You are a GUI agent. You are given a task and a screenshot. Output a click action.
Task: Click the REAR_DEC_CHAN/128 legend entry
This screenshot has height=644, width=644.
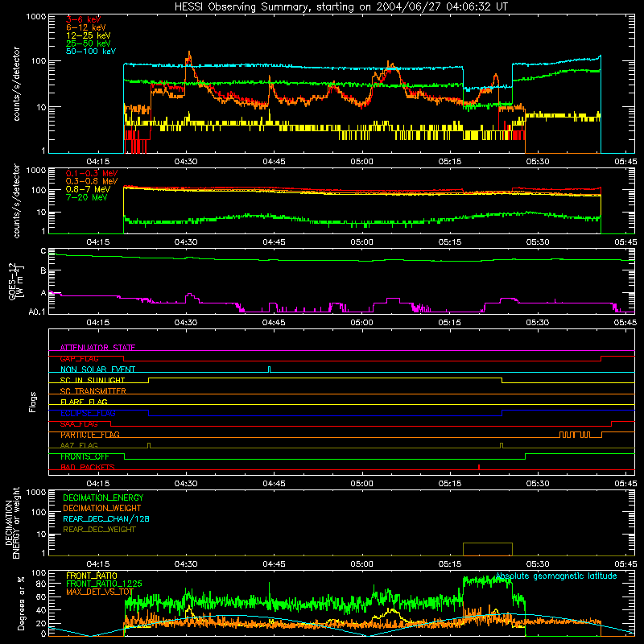tap(106, 519)
